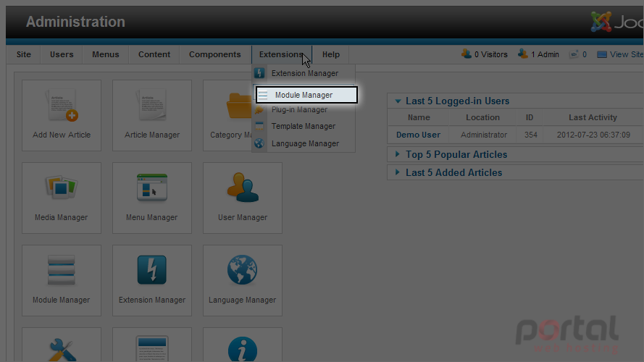Click the Administrator location cell
Image resolution: width=644 pixels, height=362 pixels.
pyautogui.click(x=483, y=135)
